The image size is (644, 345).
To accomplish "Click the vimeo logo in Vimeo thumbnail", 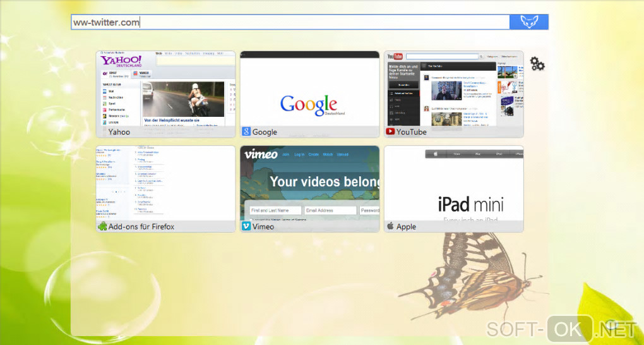I will pyautogui.click(x=261, y=154).
